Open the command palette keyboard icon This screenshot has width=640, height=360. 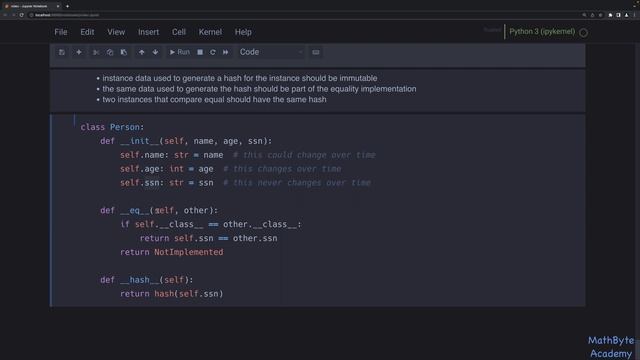click(316, 52)
